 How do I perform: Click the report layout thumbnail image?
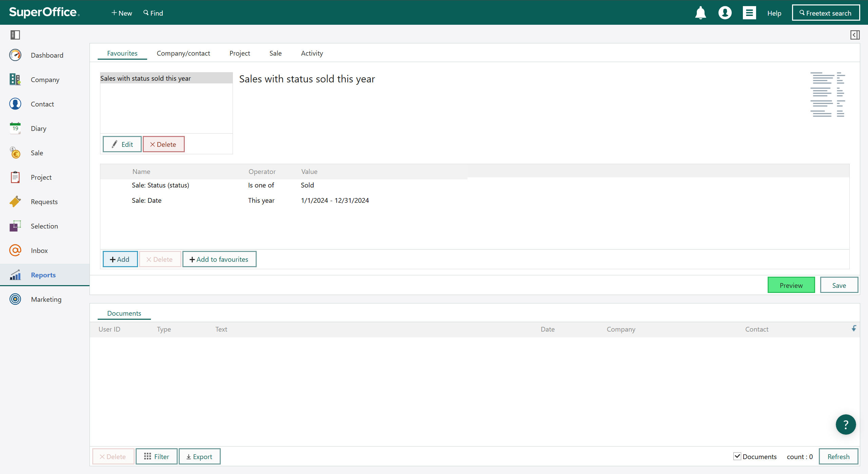click(828, 94)
